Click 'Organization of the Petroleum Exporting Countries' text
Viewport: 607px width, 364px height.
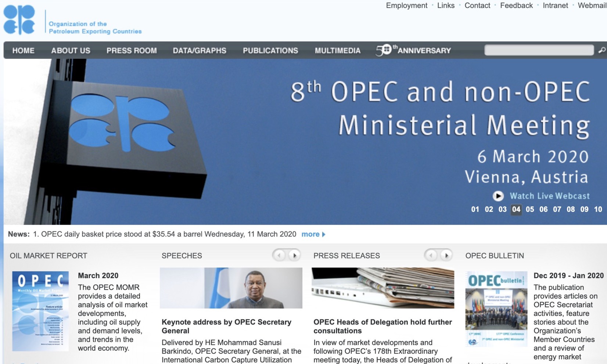point(95,28)
